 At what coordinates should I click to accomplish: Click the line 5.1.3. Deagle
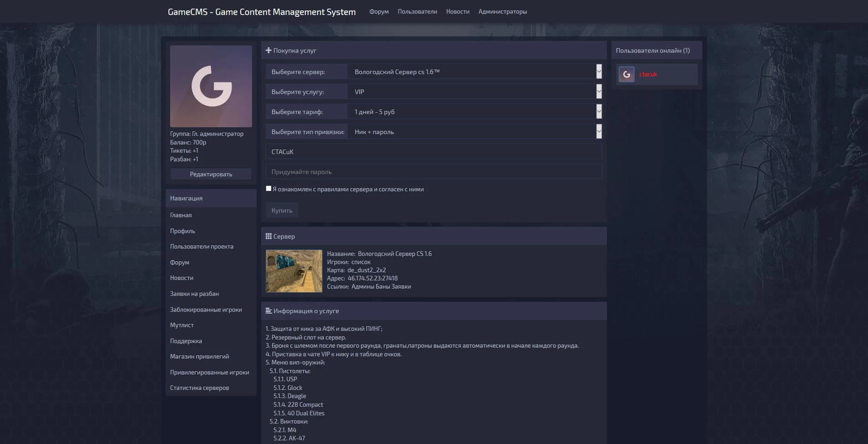click(290, 396)
